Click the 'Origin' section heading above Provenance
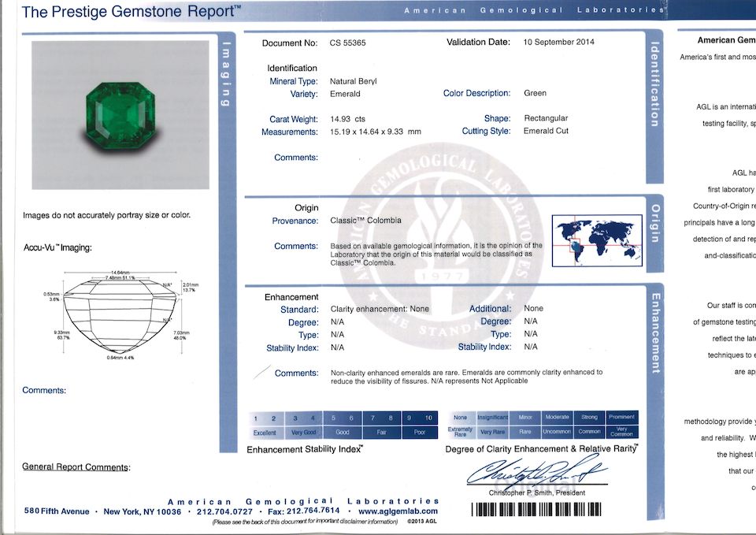Viewport: 756px width, 535px height. pyautogui.click(x=306, y=208)
